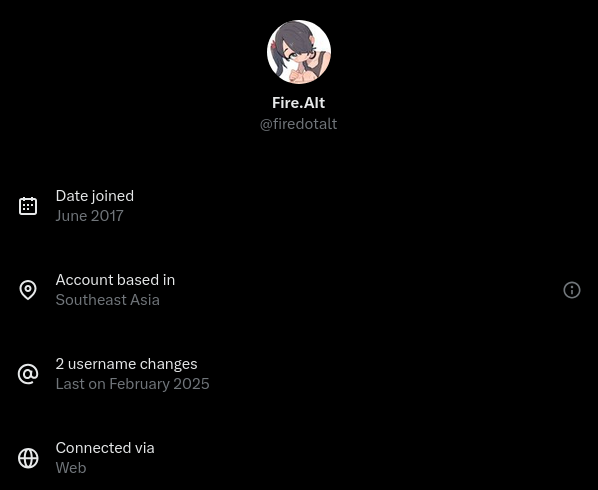Click the Fire.Alt display name
The height and width of the screenshot is (490, 598).
tap(299, 103)
